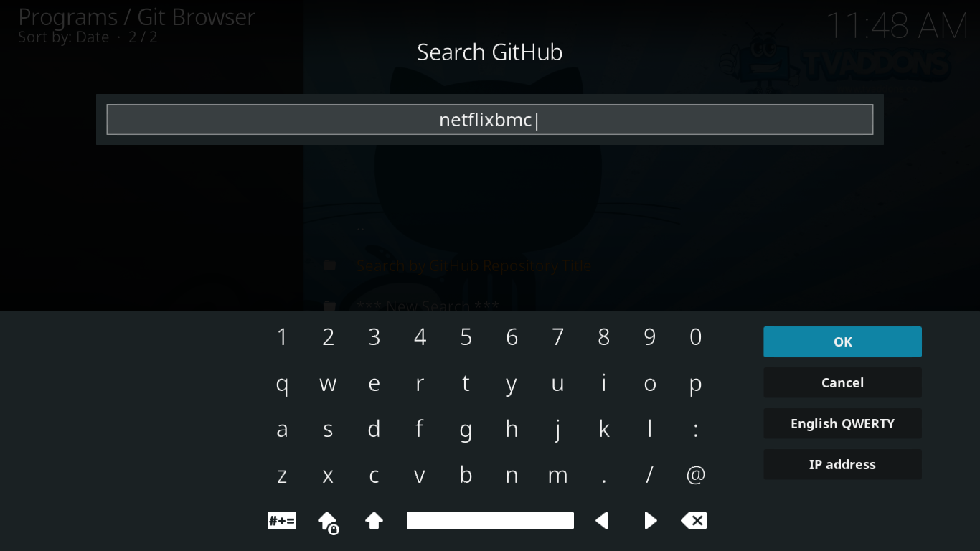Tap the spacebar key
Viewport: 980px width, 551px height.
(490, 521)
